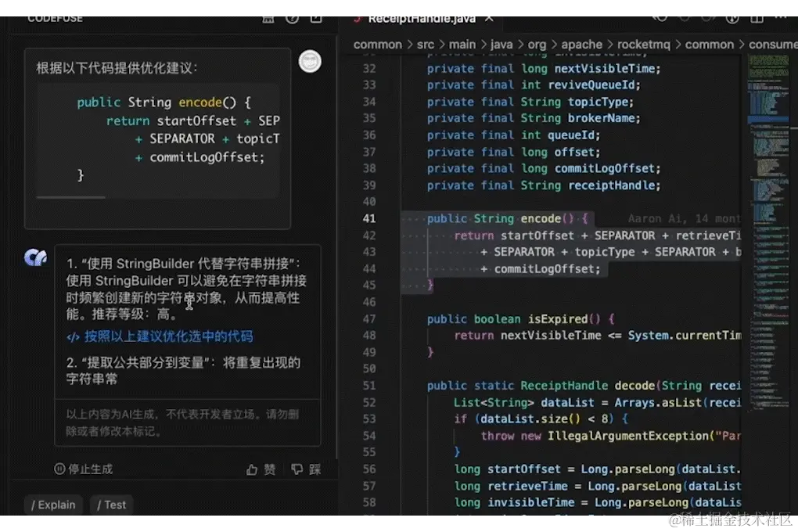Click 'startOffset' on editor line 56
798x532 pixels.
click(x=523, y=469)
